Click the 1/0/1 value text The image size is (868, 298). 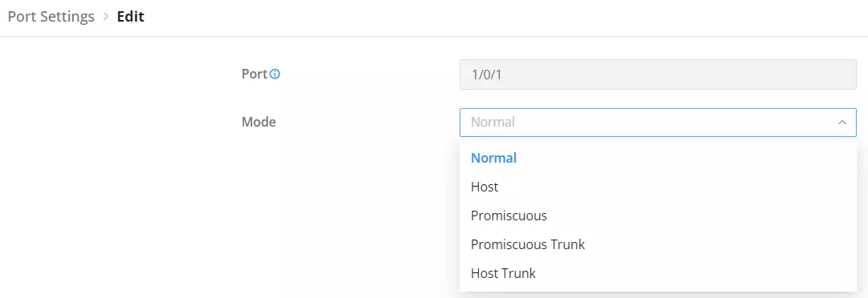coord(486,74)
